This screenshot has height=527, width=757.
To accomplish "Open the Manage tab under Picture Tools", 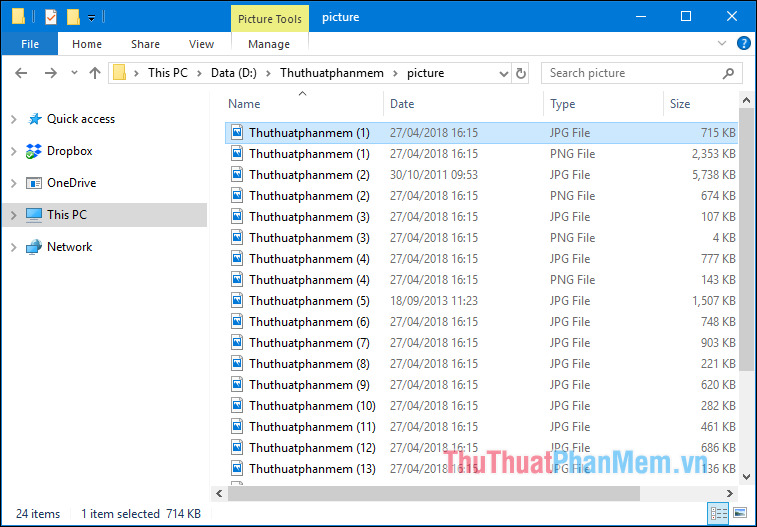I will 269,44.
